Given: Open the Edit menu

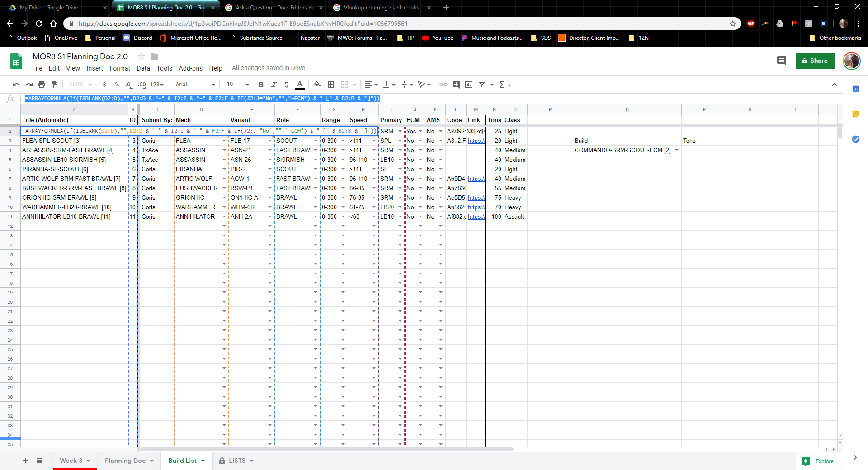Looking at the screenshot, I should click(54, 68).
